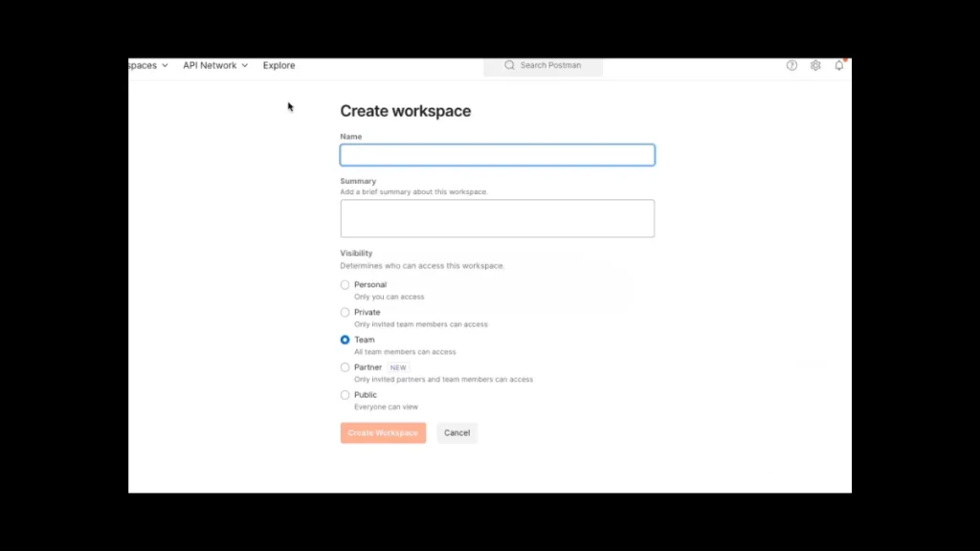Select the Personal visibility option
This screenshot has width=980, height=551.
345,284
